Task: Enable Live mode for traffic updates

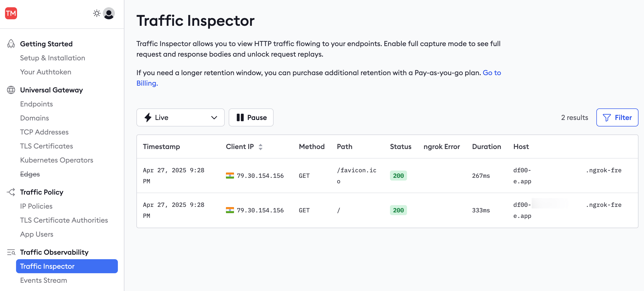Action: click(161, 117)
